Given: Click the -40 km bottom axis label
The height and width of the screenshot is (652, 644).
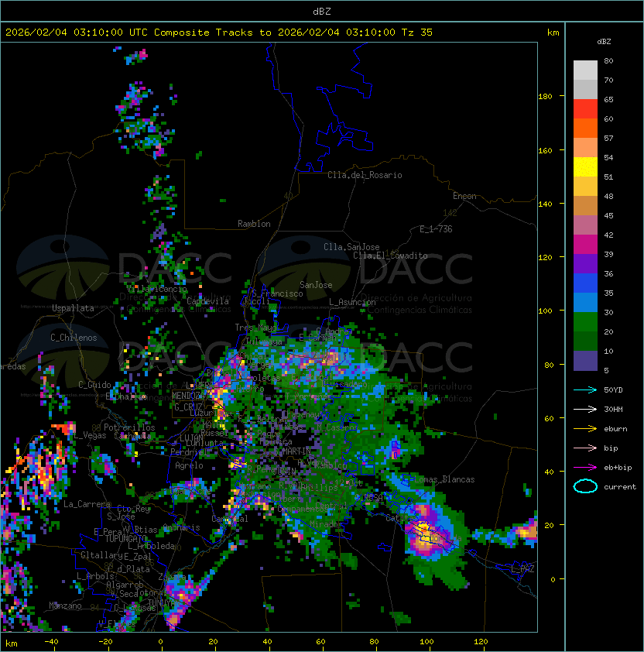Looking at the screenshot, I should [x=52, y=642].
